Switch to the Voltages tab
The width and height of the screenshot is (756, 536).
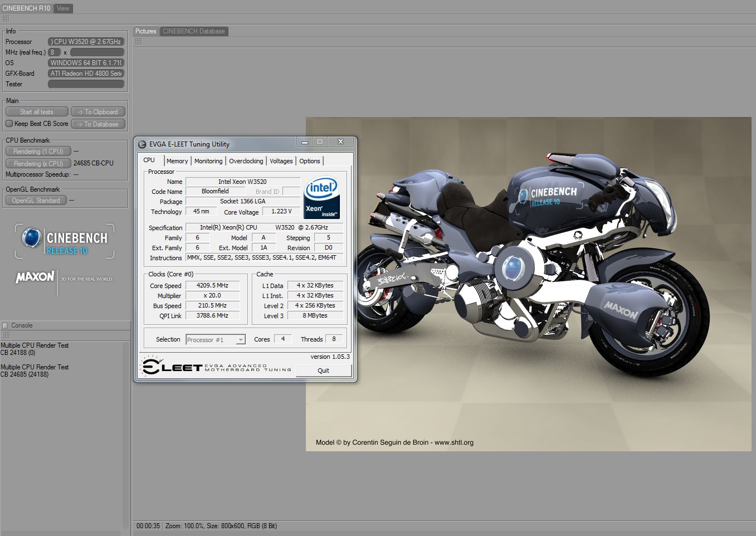281,161
